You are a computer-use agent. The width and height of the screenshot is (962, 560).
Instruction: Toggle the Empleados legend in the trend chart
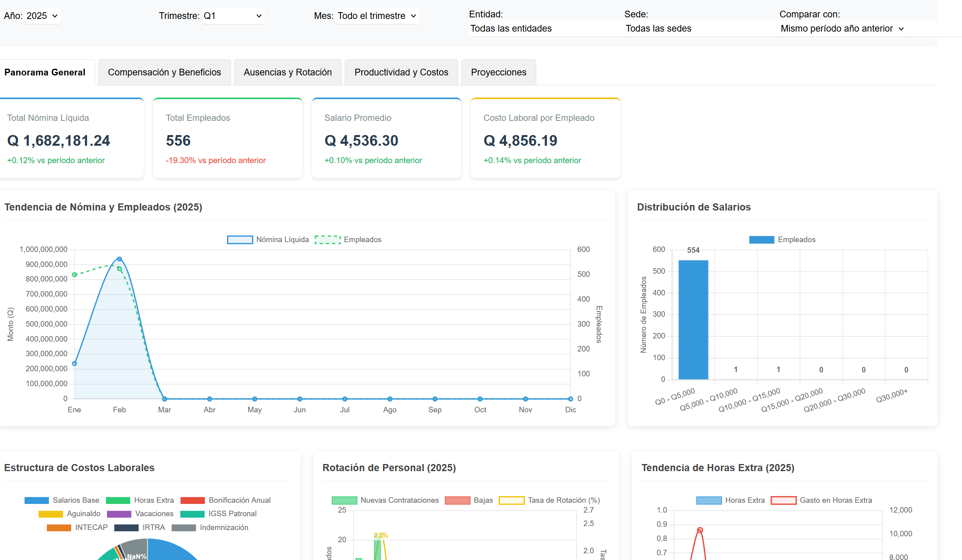348,240
